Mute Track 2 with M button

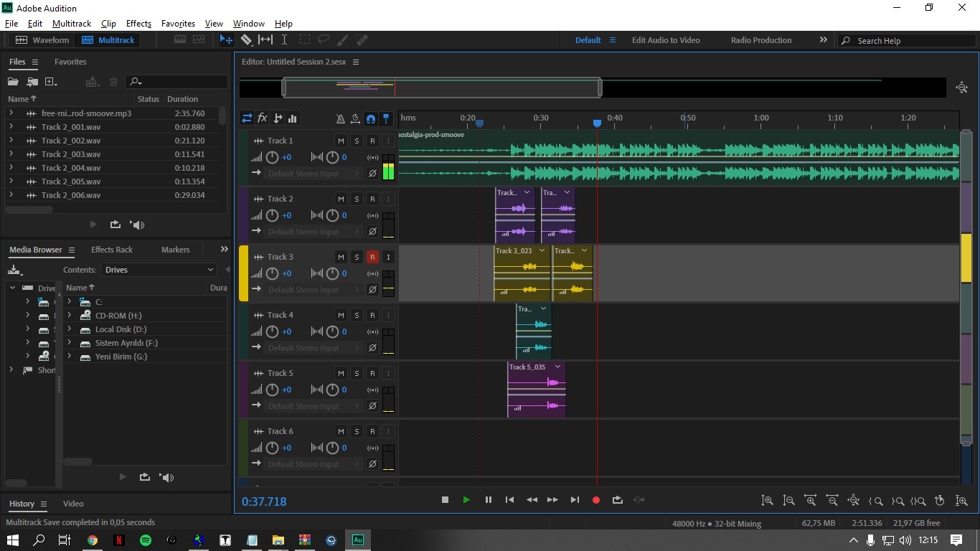pos(341,199)
